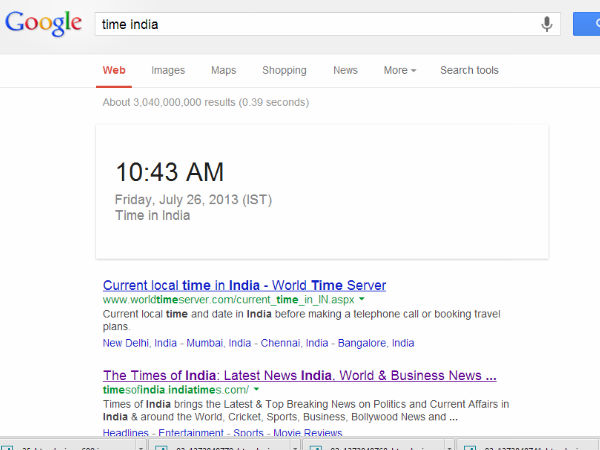Click the Google logo
Screen dimensions: 600x450
tap(43, 22)
